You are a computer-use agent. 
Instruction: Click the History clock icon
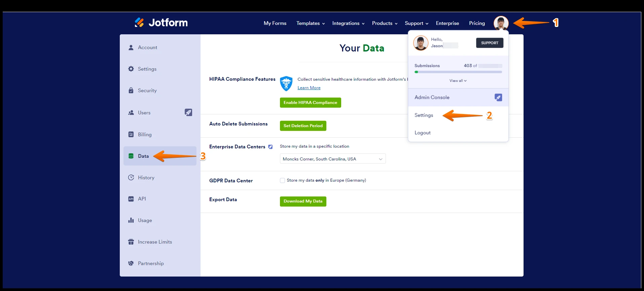131,178
